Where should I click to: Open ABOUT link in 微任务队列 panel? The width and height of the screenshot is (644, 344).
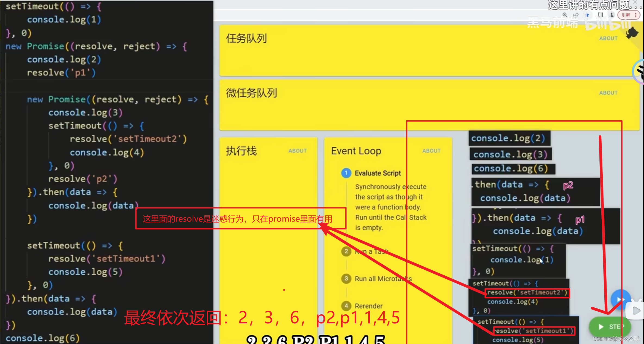coord(608,93)
